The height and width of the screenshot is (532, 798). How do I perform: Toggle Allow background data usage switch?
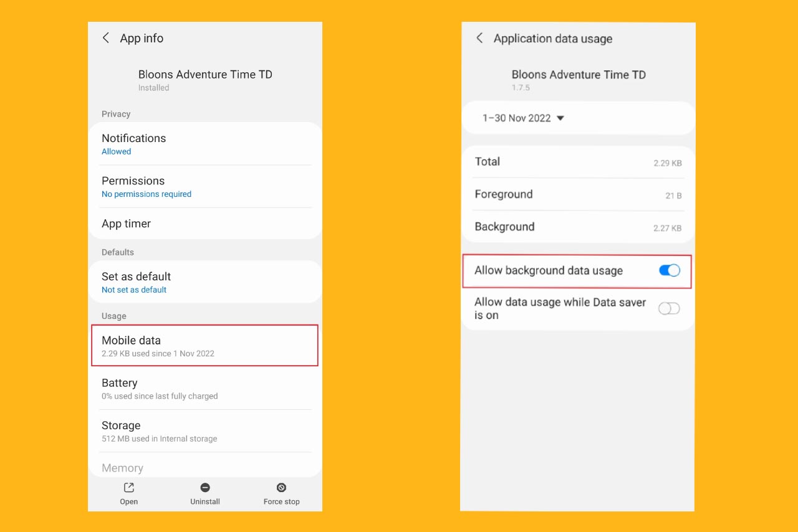click(x=670, y=271)
